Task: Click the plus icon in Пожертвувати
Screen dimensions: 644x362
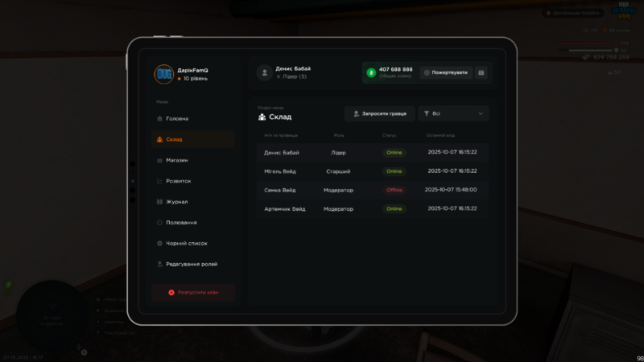Action: (427, 72)
